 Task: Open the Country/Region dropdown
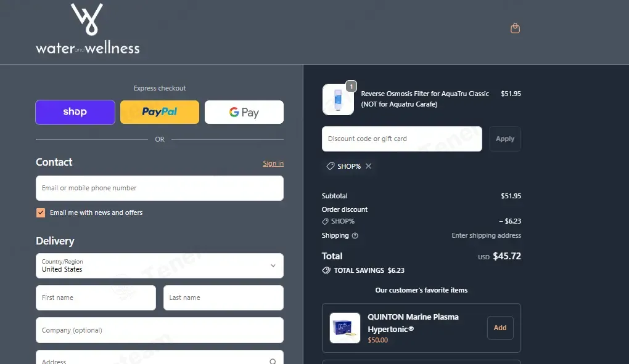point(160,265)
